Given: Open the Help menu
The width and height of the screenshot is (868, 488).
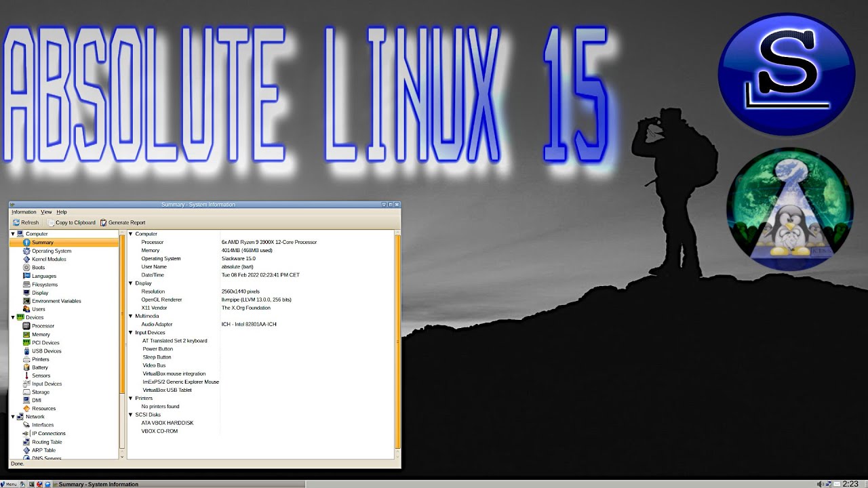Looking at the screenshot, I should [x=62, y=212].
